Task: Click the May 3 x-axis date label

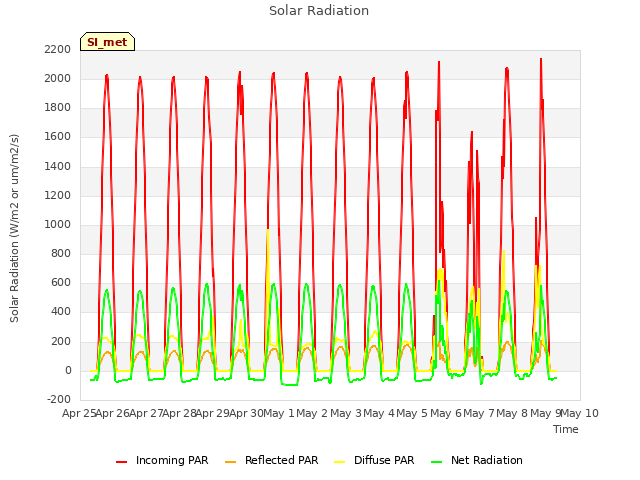Action: pyautogui.click(x=346, y=413)
